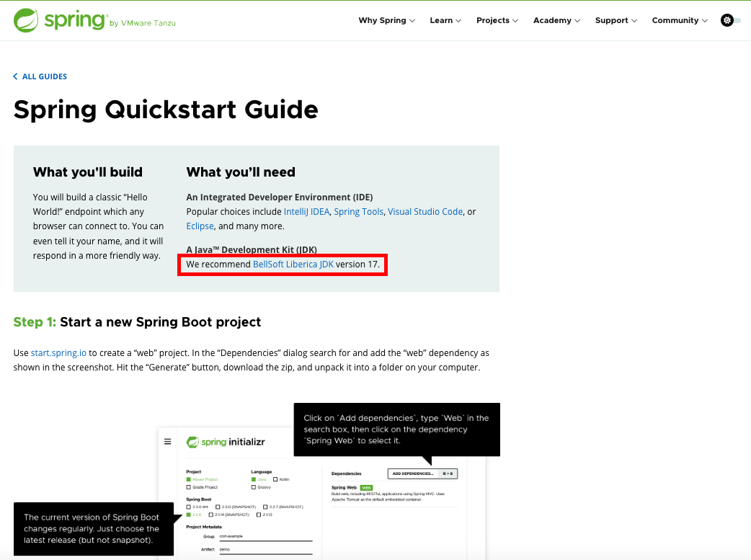Screen dimensions: 751x560
Task: Open the Eclipse link
Action: coord(200,226)
